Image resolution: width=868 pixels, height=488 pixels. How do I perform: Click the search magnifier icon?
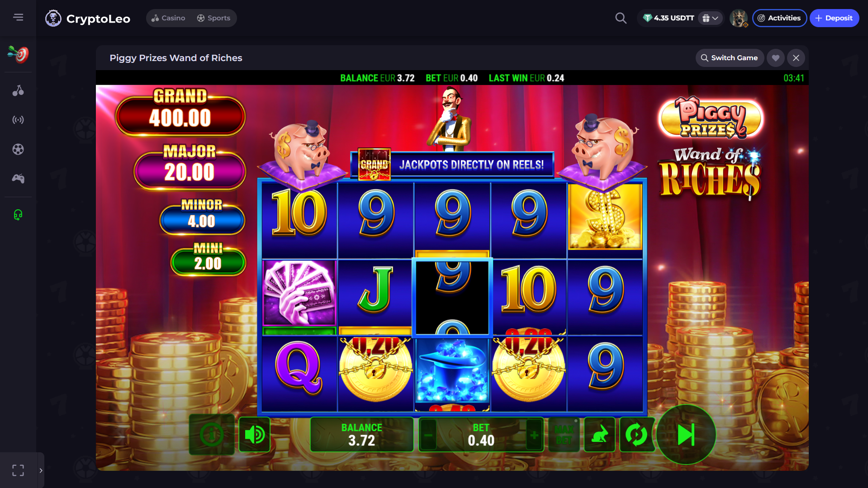click(x=621, y=18)
